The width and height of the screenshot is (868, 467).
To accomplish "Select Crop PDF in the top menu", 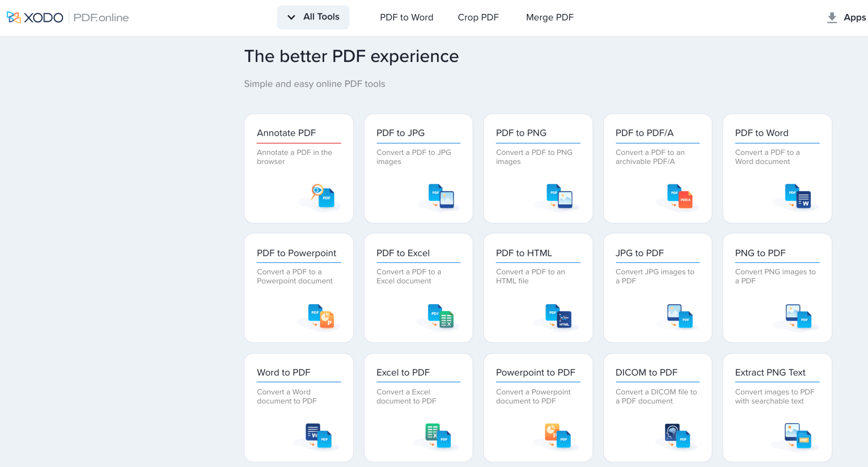I will 478,17.
